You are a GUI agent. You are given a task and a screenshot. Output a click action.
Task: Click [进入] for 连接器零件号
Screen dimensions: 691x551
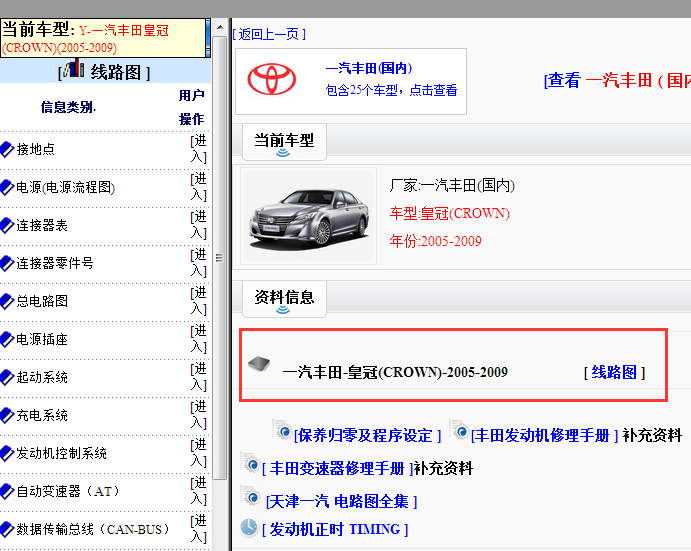pos(199,263)
